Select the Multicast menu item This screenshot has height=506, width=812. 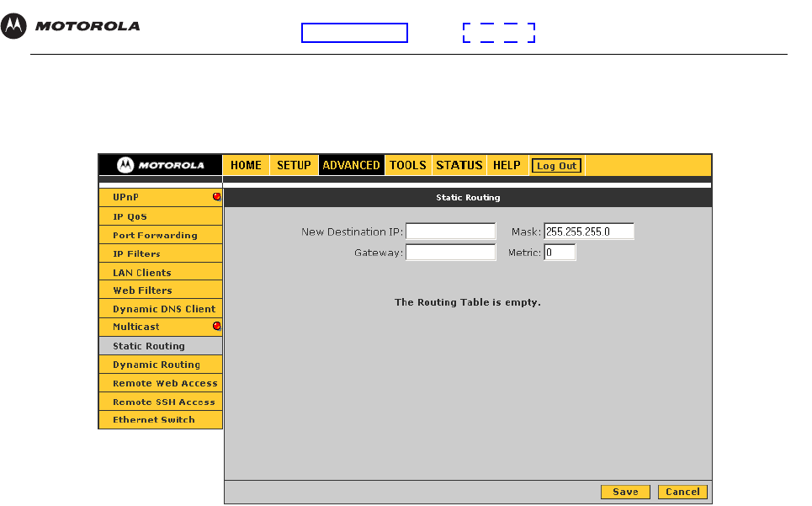pos(161,327)
